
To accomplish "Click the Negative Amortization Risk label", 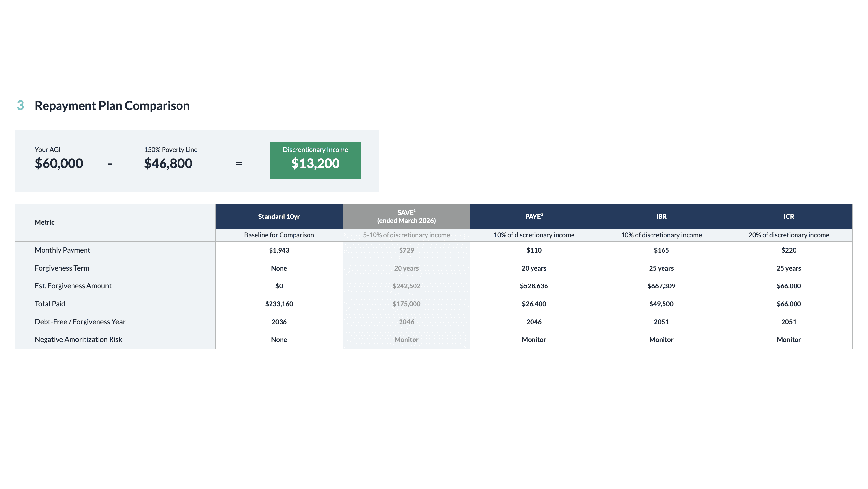I will 78,339.
